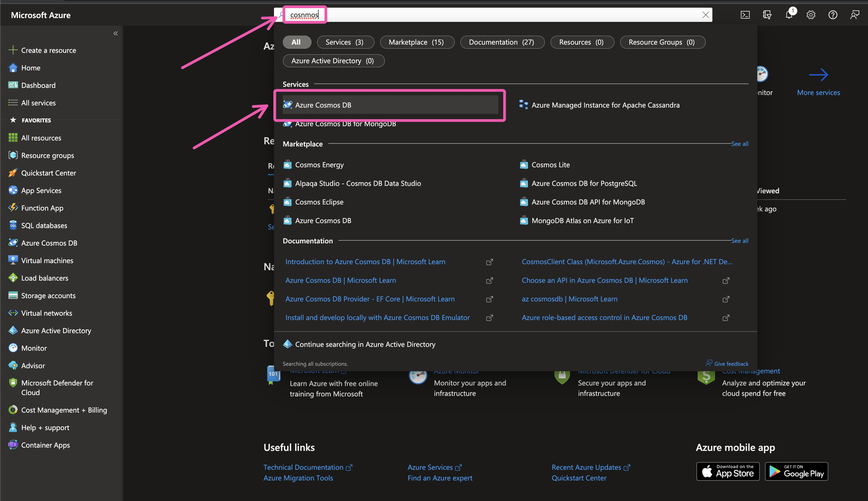Open Azure Cosmos DB for PostgreSQL marketplace item

point(584,183)
